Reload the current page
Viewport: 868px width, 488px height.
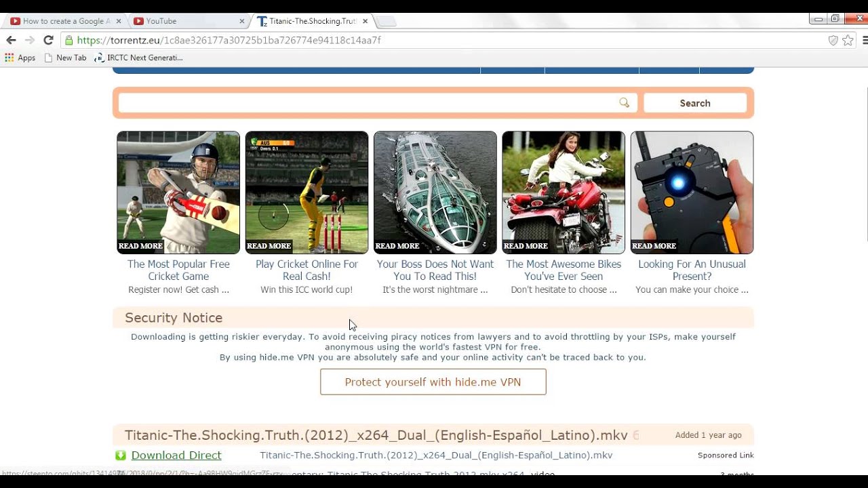pos(48,40)
